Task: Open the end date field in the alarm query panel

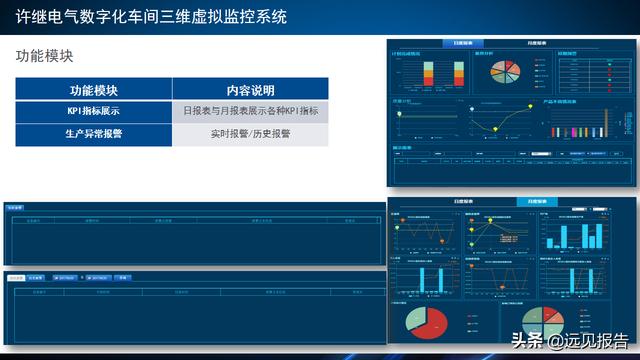Action: (x=99, y=278)
